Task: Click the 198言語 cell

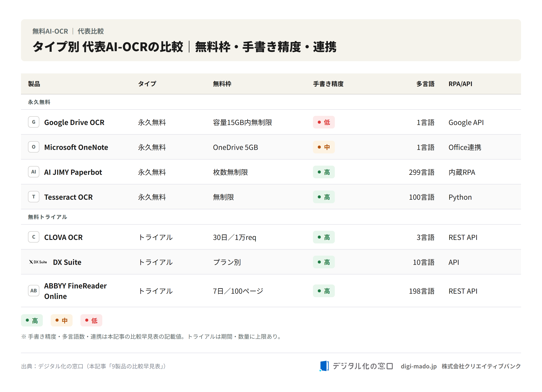Action: [x=422, y=291]
